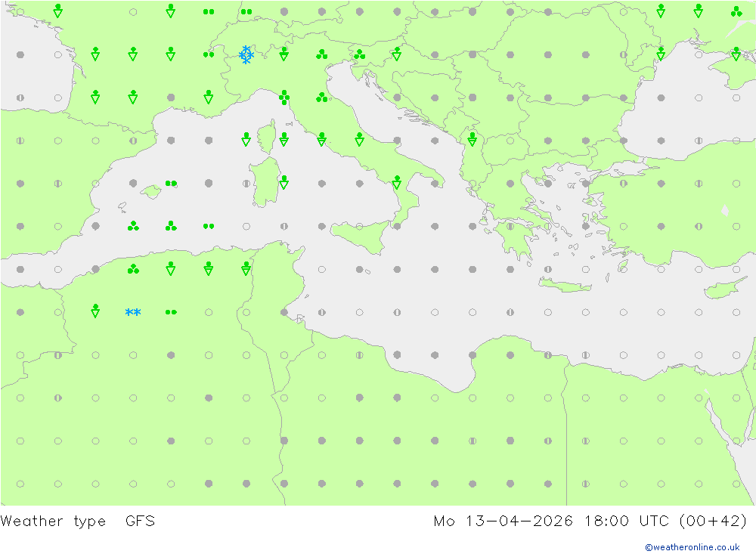Image resolution: width=756 pixels, height=554 pixels.
Task: Select the two-dot symbol right of the blue asterisks
Action: point(171,312)
